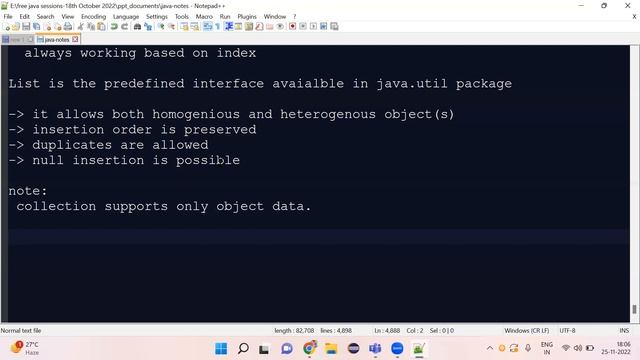Click the Close All toolbar icon

click(x=58, y=27)
